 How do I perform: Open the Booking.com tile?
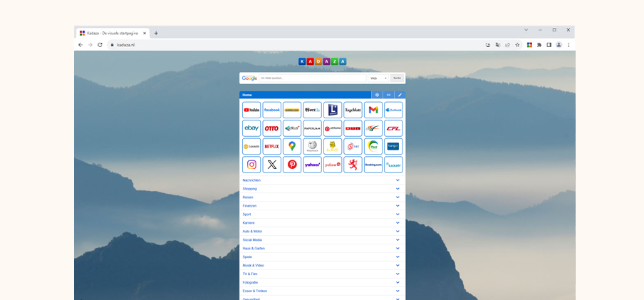pos(373,165)
